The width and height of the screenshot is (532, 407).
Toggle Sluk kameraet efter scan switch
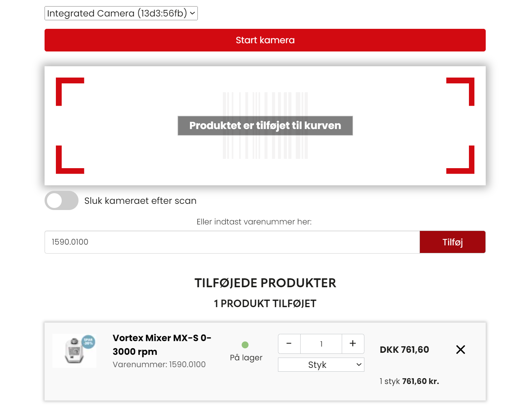(61, 200)
